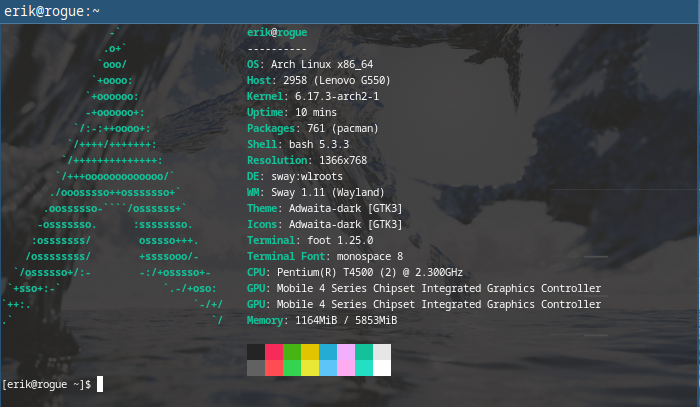Click the blue swatch in top palette row
The width and height of the screenshot is (700, 407).
[328, 352]
